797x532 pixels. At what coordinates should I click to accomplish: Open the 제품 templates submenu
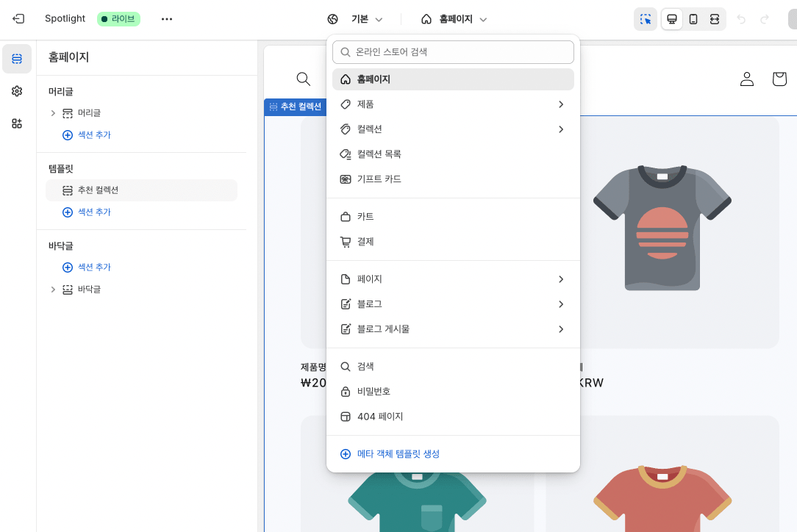click(453, 104)
